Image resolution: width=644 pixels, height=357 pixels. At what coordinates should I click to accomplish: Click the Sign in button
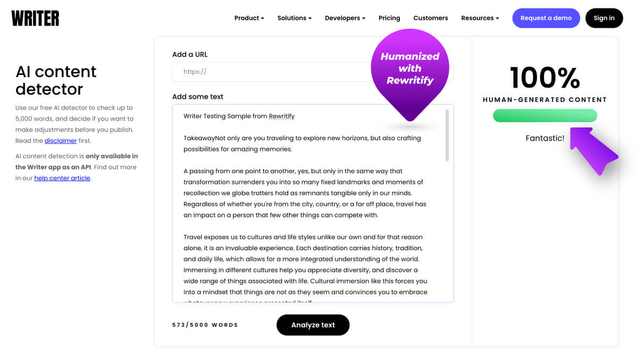[604, 18]
